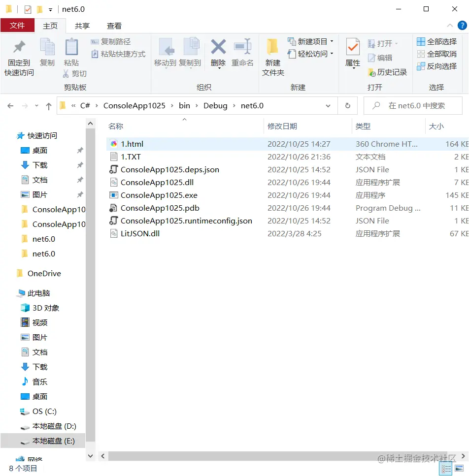Viewport: 469px width, 476px height.
Task: Click the Properties (属性) icon
Action: click(x=353, y=46)
